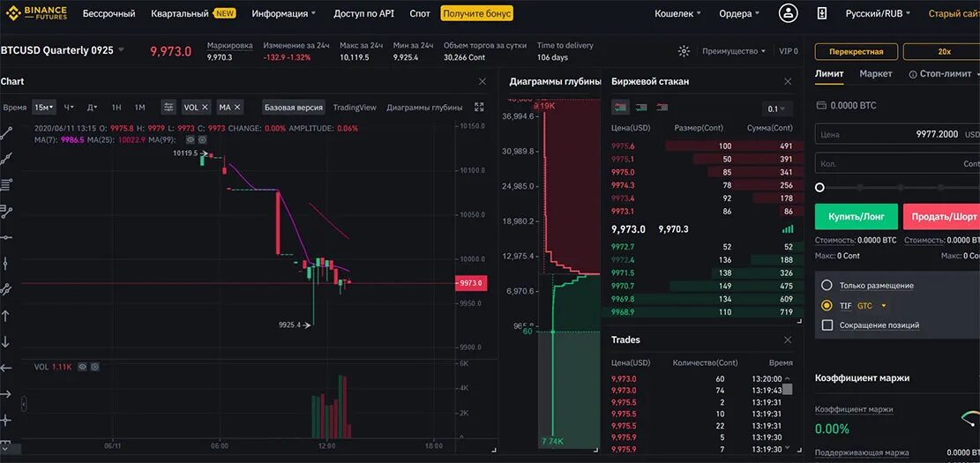Click the Перекрестная margin mode button
The height and width of the screenshot is (463, 980).
point(857,51)
